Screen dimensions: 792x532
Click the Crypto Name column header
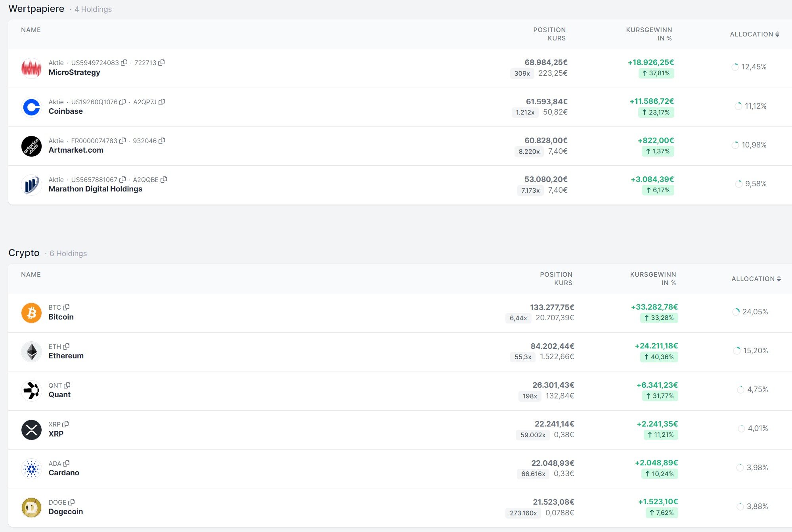click(31, 274)
